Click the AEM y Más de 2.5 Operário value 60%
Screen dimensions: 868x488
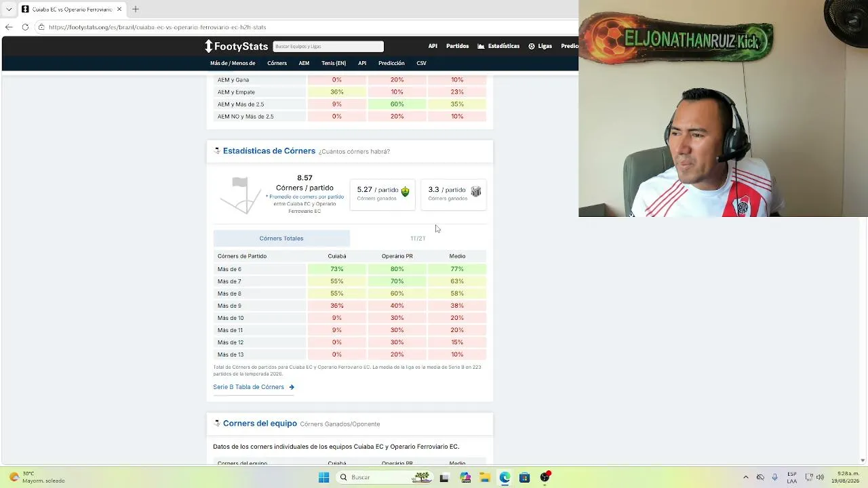point(397,104)
